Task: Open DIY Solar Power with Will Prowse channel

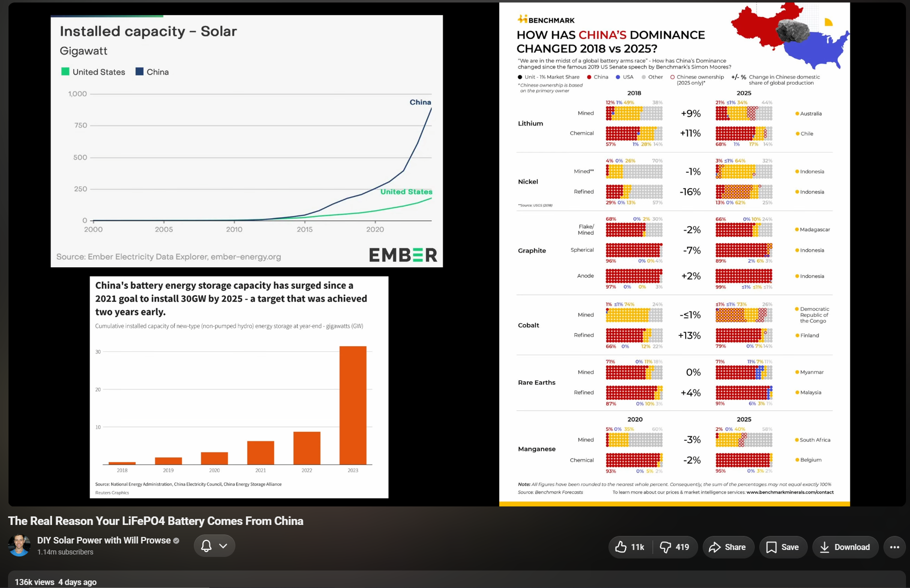Action: pyautogui.click(x=104, y=540)
